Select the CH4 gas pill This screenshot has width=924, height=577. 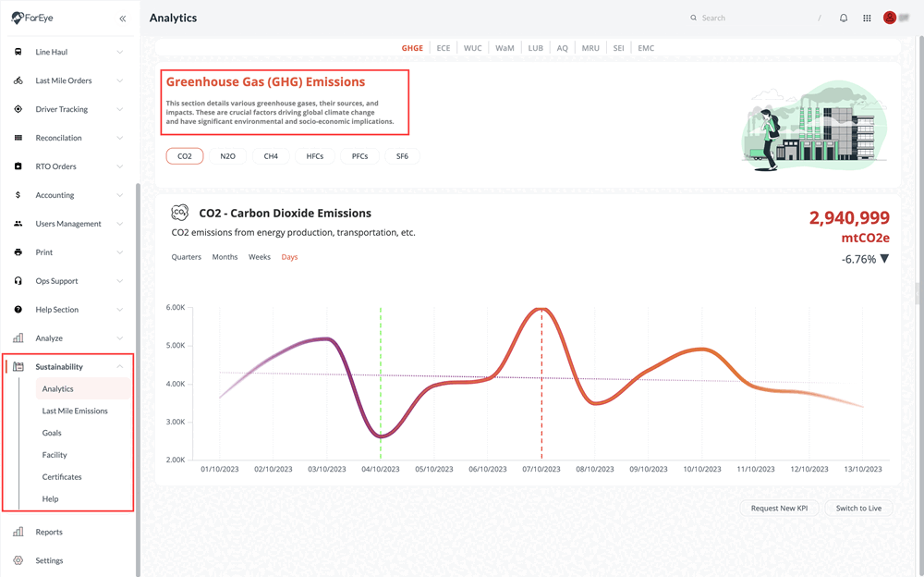271,156
